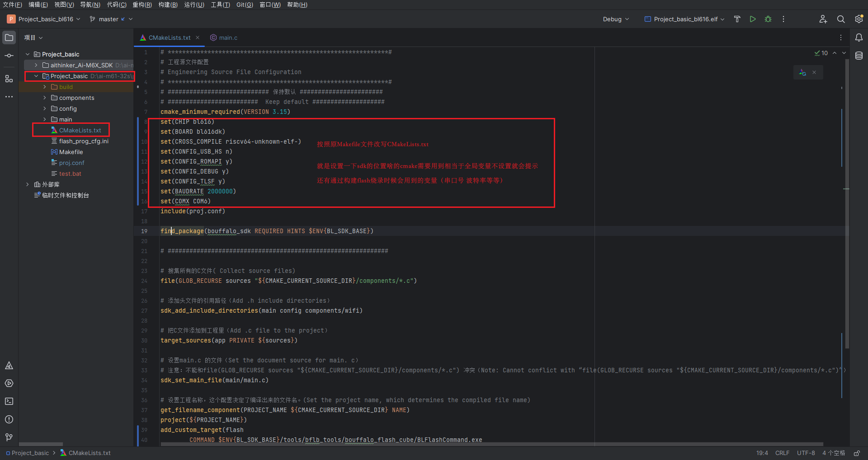The height and width of the screenshot is (460, 868).
Task: Open the master branch dropdown
Action: tap(111, 19)
